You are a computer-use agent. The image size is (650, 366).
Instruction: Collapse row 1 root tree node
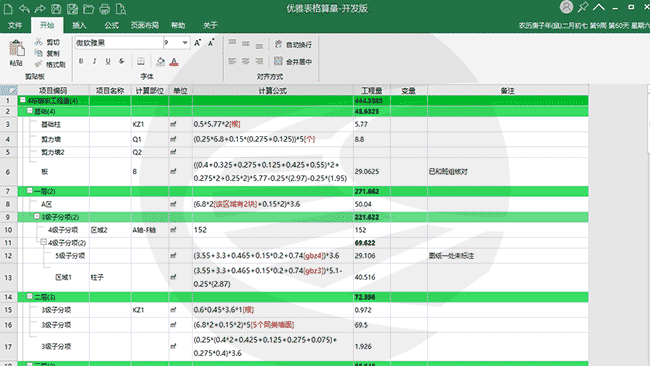23,100
